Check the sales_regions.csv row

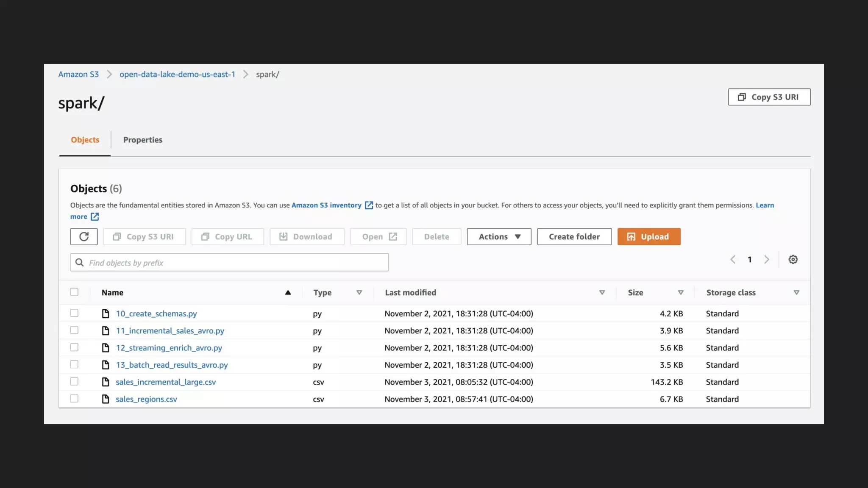74,399
